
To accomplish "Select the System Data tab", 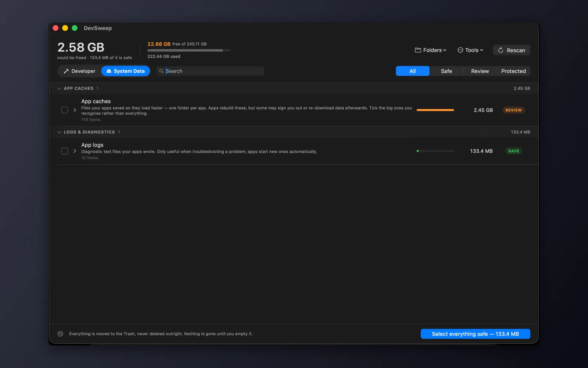I will click(x=126, y=71).
